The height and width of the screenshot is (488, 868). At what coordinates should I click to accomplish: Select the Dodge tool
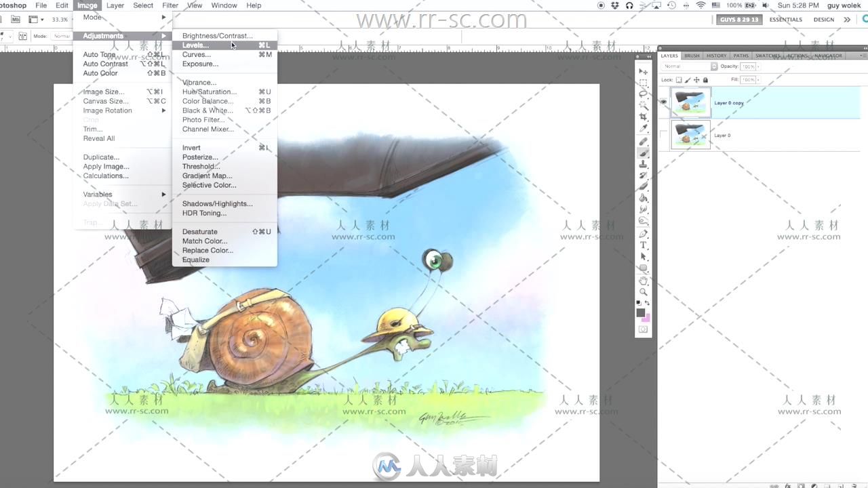point(644,221)
